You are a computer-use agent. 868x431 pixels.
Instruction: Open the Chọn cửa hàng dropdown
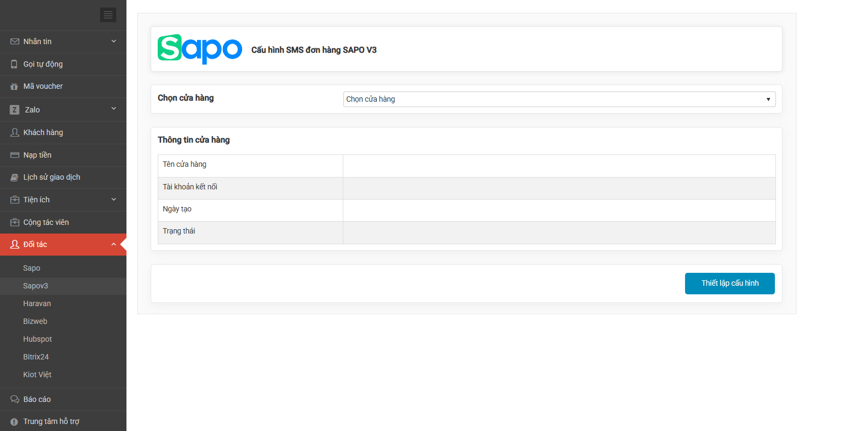[x=559, y=99]
